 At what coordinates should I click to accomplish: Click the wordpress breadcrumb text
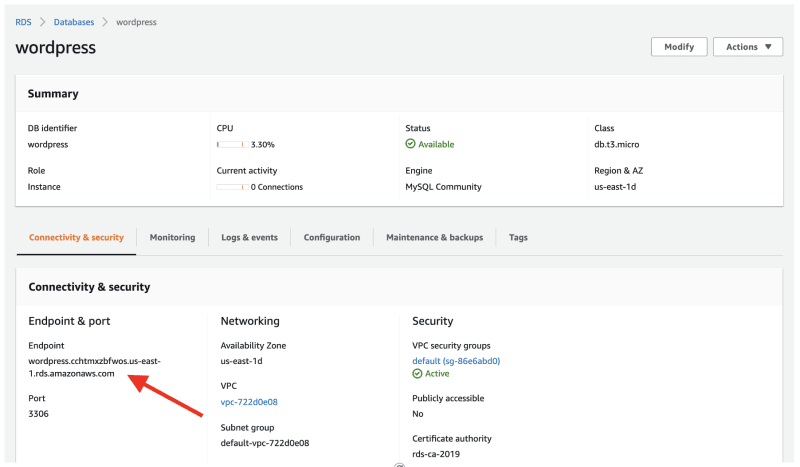136,22
